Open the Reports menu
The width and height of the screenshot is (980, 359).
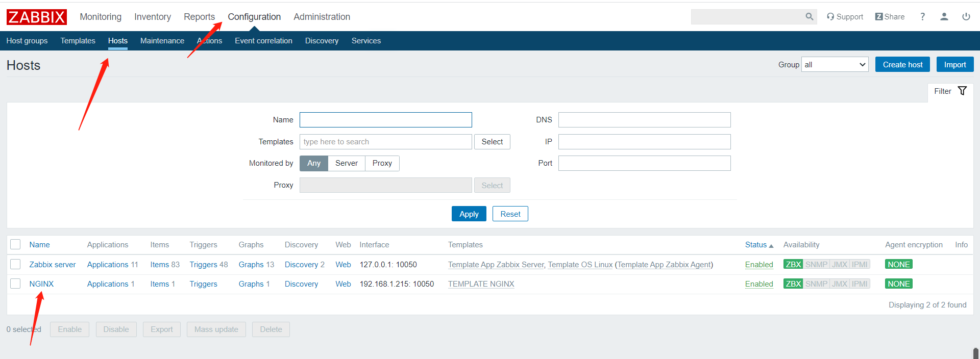coord(199,17)
